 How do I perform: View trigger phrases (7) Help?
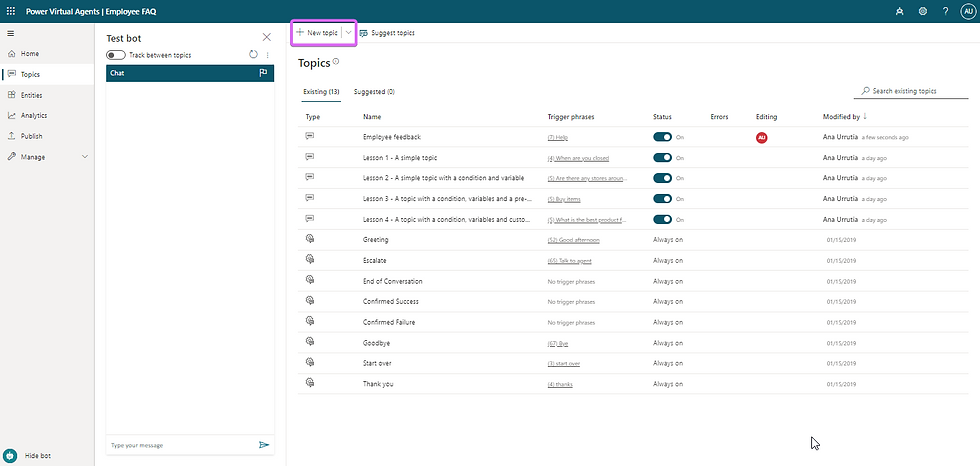pos(558,137)
